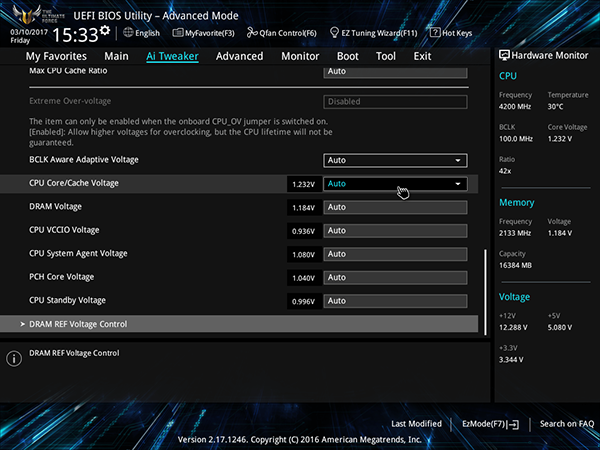The height and width of the screenshot is (450, 600).
Task: Open the My Favorites tab
Action: (56, 56)
